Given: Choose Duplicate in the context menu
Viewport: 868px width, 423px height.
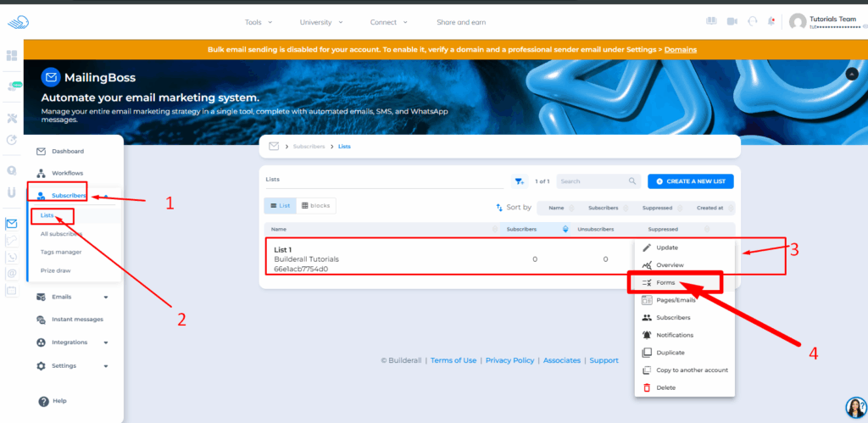Looking at the screenshot, I should pos(670,353).
